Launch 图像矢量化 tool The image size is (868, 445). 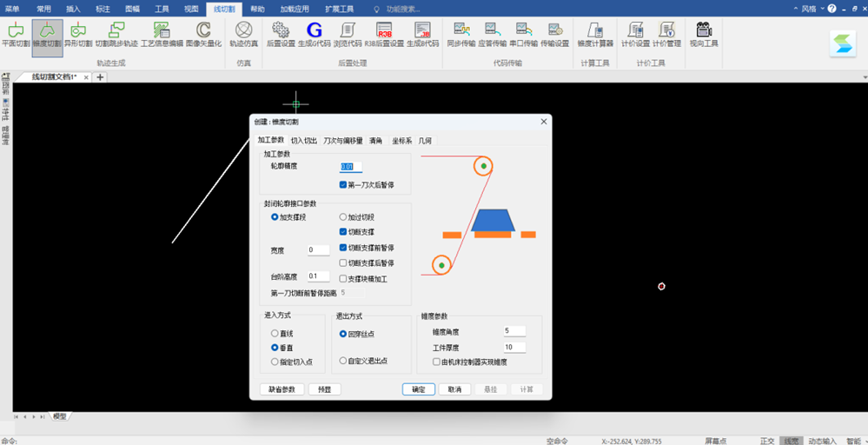[x=203, y=34]
